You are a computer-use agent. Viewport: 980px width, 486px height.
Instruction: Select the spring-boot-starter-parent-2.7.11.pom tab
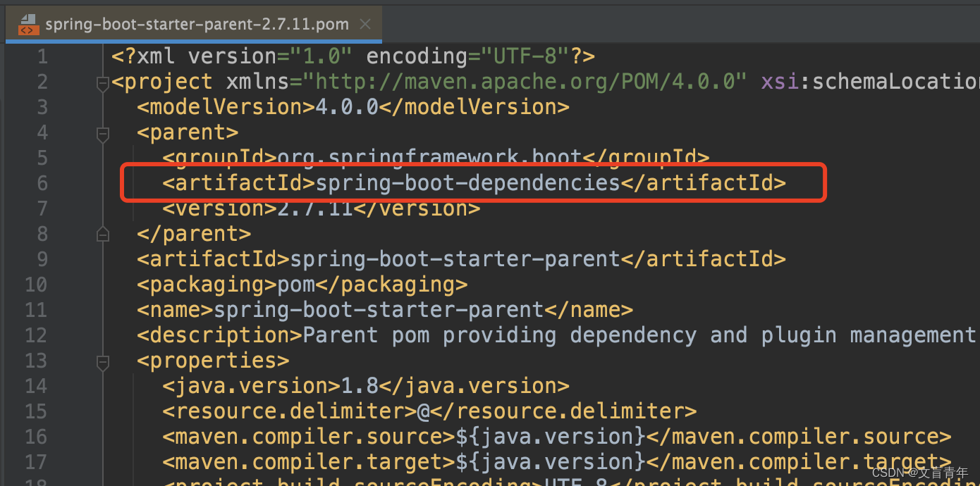[194, 25]
